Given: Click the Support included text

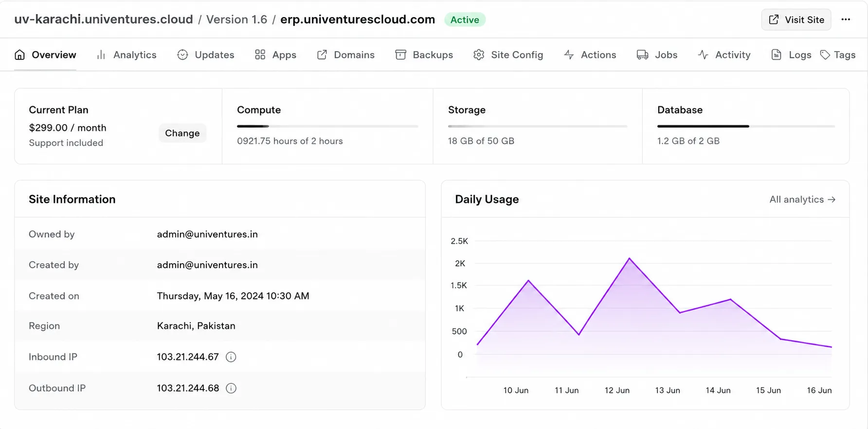Looking at the screenshot, I should (66, 143).
